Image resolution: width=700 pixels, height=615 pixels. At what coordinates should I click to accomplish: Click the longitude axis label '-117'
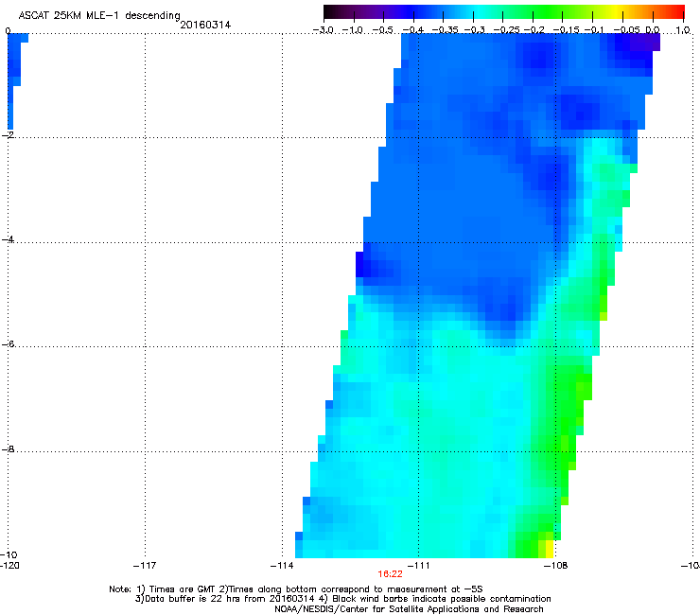[x=145, y=566]
